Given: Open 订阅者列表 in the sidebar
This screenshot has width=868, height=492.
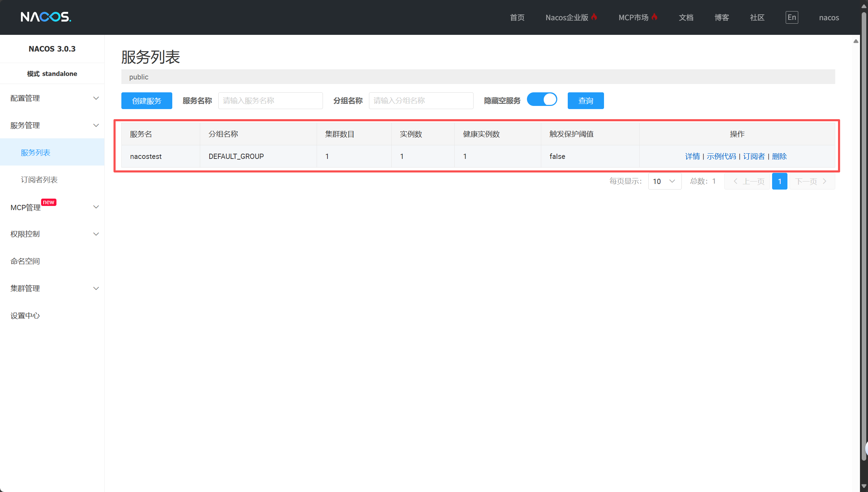Looking at the screenshot, I should pos(39,180).
